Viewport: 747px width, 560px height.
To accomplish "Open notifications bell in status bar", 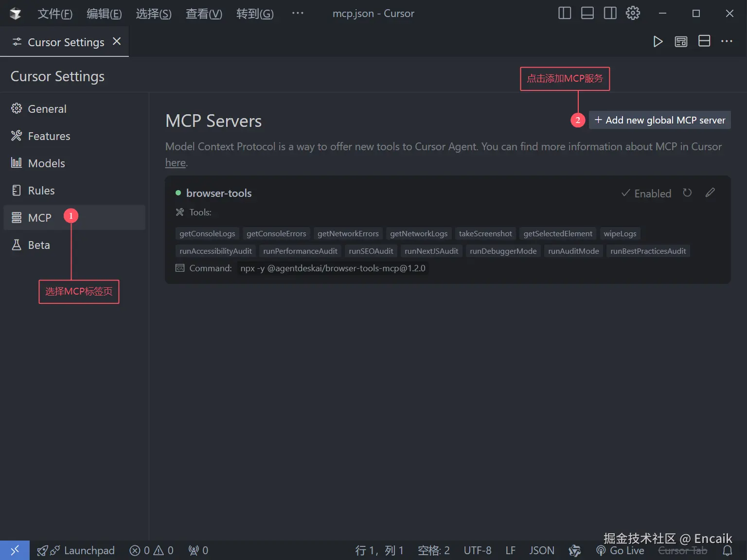I will [728, 550].
